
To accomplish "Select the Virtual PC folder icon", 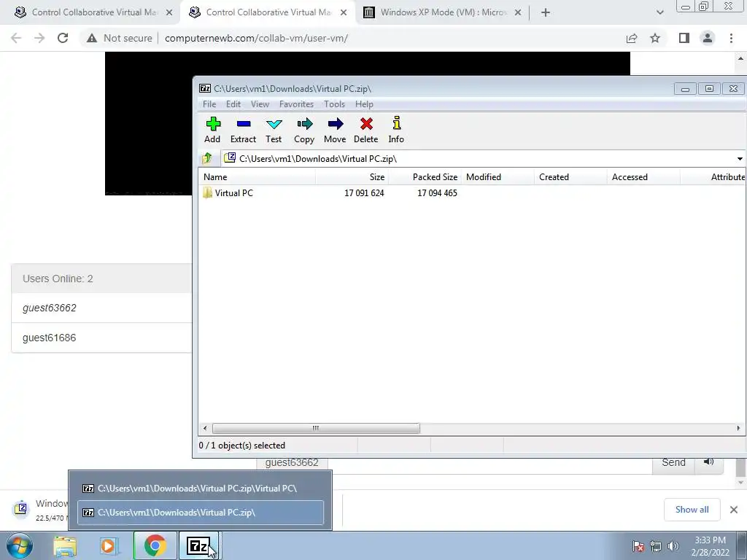I will [x=207, y=192].
